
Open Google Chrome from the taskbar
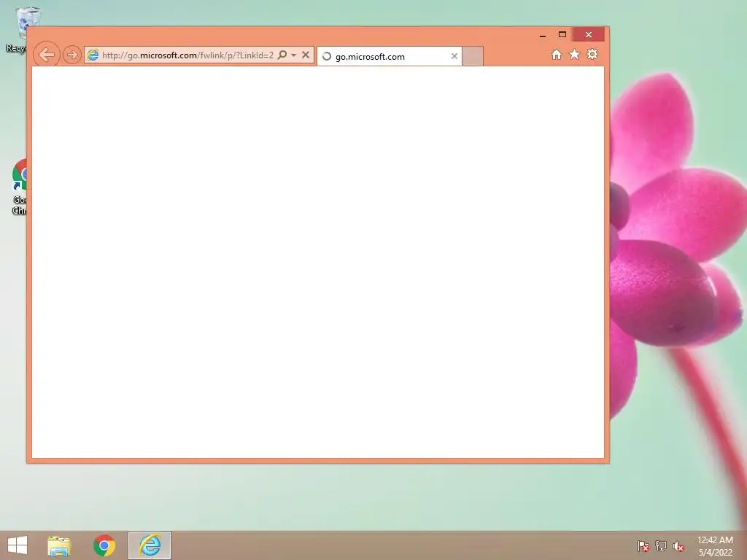click(104, 545)
